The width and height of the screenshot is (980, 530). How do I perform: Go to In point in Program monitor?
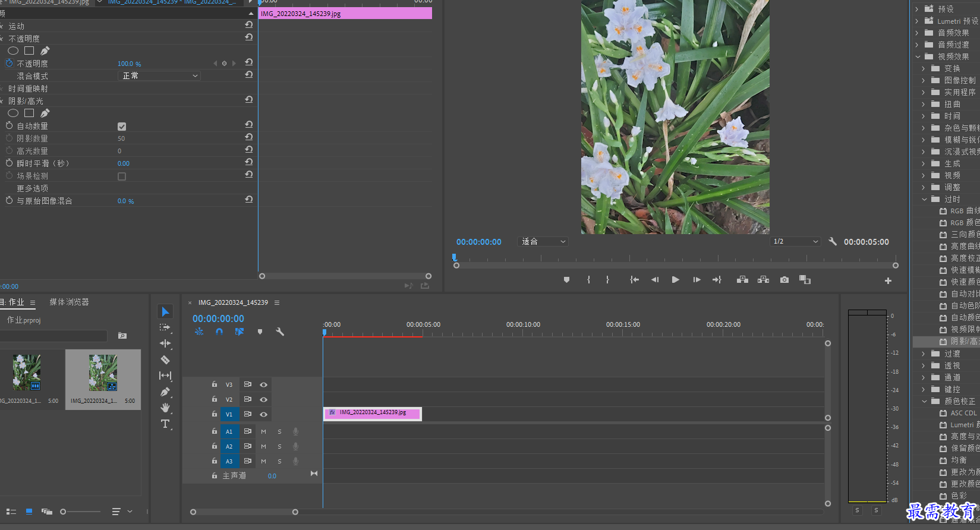[634, 280]
